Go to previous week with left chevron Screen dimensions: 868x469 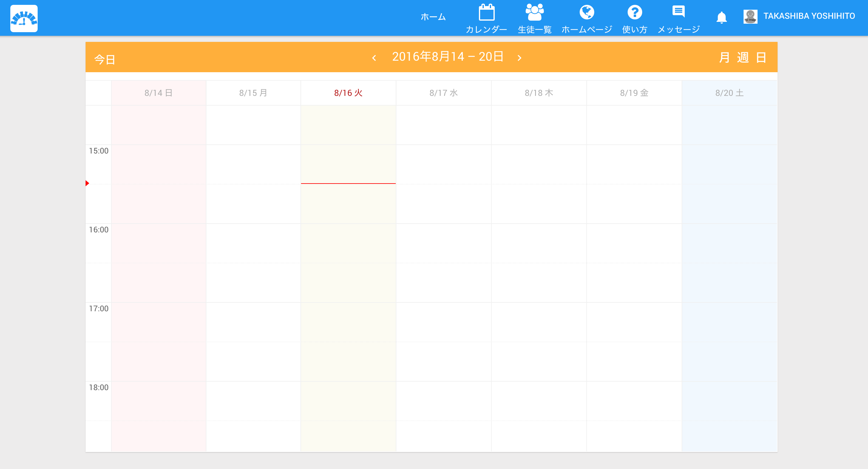click(374, 58)
